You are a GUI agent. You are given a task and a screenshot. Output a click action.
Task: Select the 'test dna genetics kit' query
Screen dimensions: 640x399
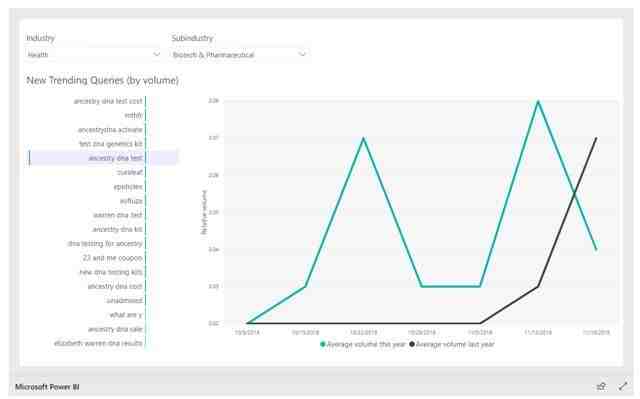(111, 144)
